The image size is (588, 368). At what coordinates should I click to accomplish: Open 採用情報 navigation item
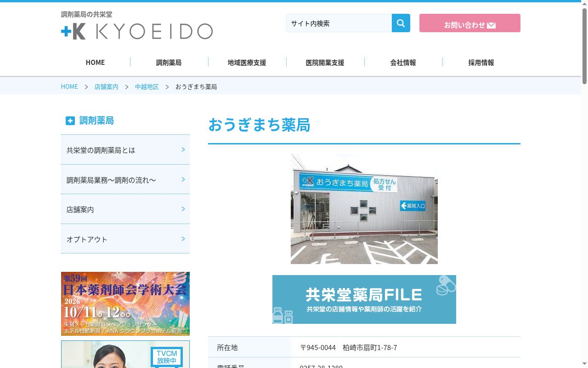click(x=481, y=62)
